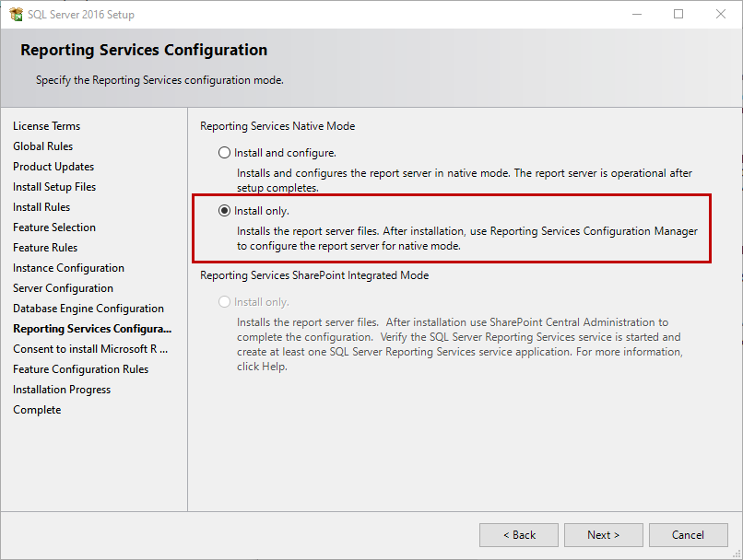Select the 'Install and configure' radio button
The height and width of the screenshot is (560, 743).
point(224,153)
